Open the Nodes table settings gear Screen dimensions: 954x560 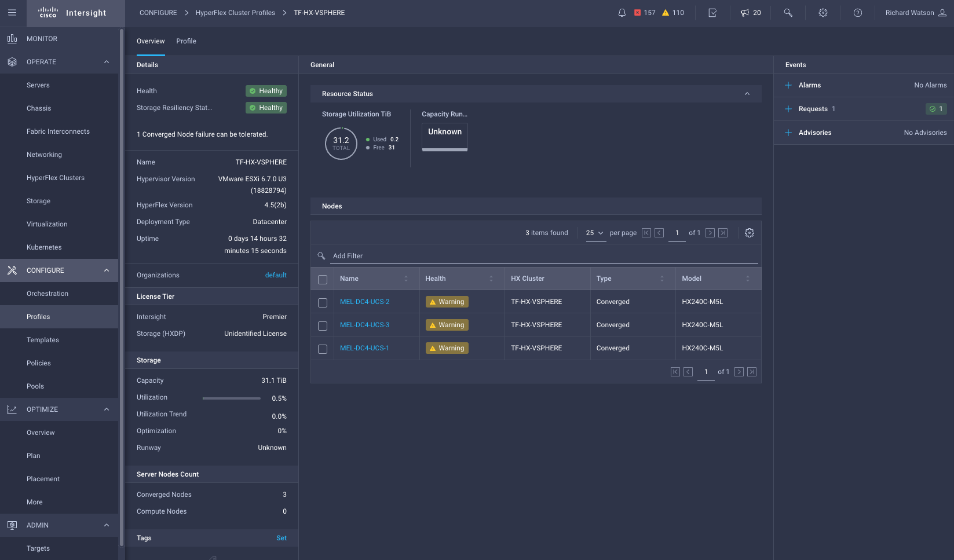tap(749, 233)
